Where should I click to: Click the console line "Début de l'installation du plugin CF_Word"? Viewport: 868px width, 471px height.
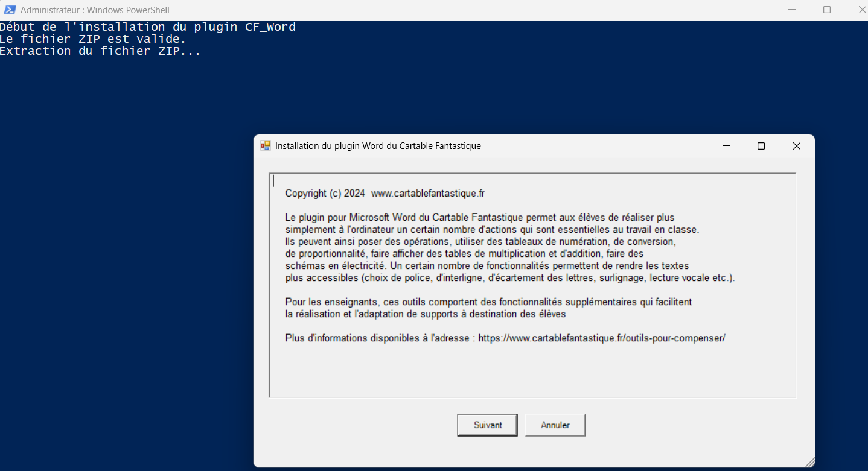pyautogui.click(x=148, y=27)
